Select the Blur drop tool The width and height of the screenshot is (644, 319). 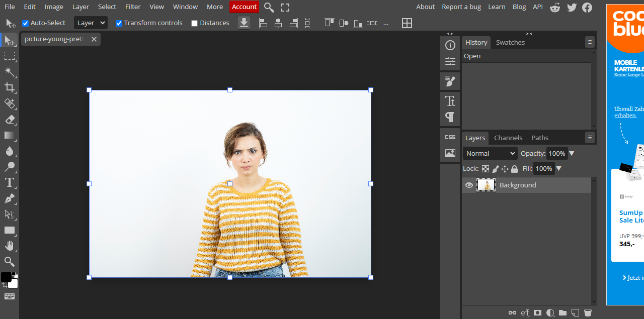pos(10,151)
